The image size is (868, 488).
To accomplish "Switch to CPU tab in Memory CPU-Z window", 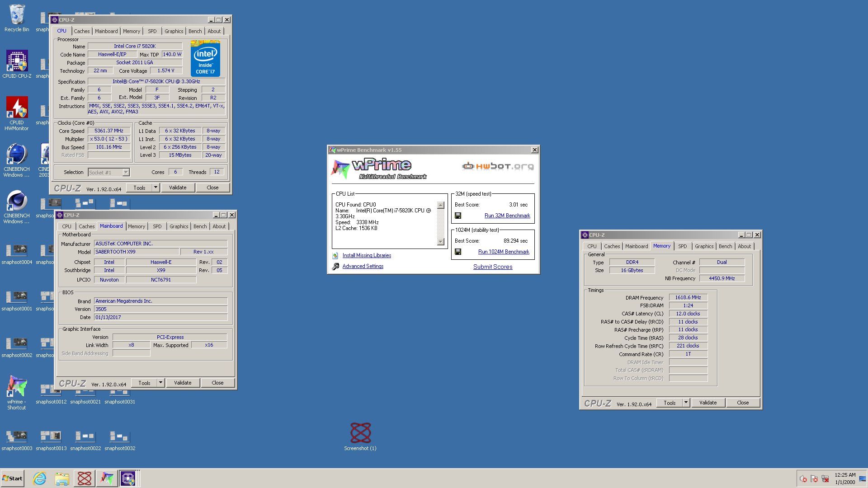I will (x=592, y=246).
